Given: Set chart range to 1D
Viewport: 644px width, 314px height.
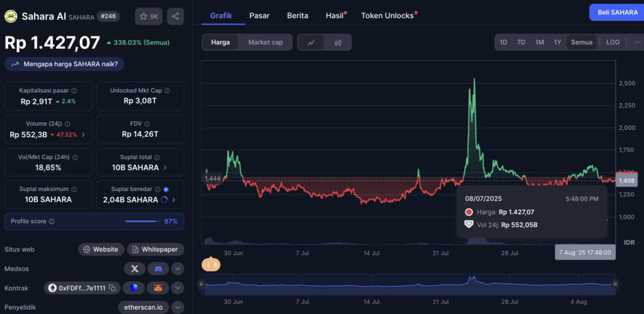Looking at the screenshot, I should [503, 42].
